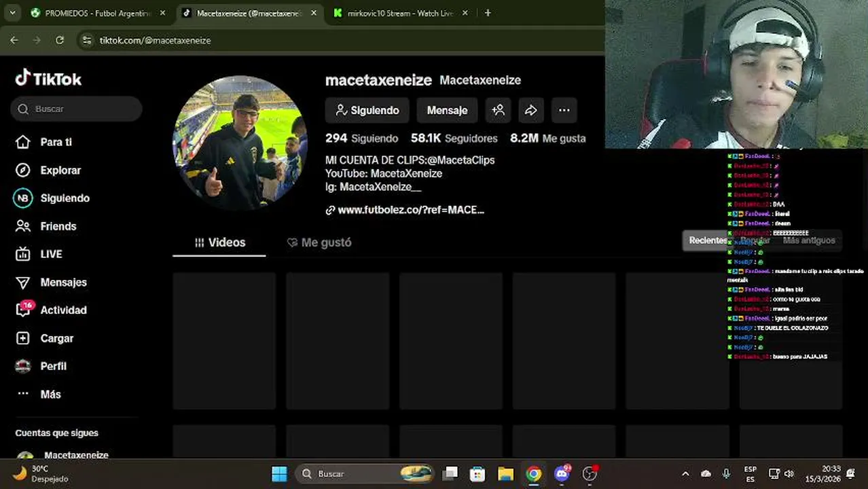Open the Para ti home feed
The image size is (868, 489).
[56, 142]
